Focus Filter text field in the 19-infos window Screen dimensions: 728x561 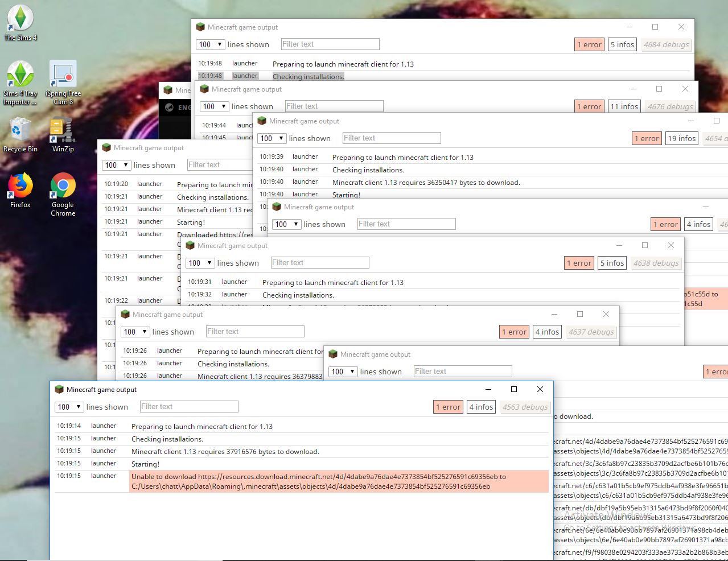tap(392, 138)
